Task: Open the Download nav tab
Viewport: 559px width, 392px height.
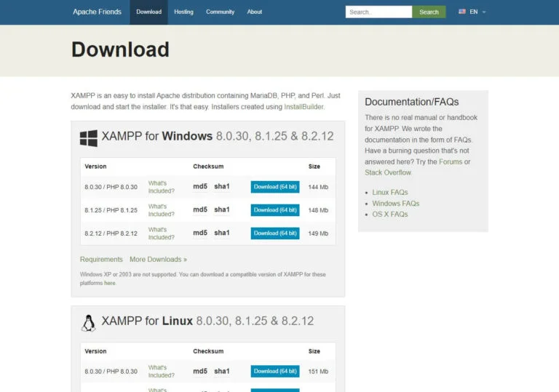Action: click(x=148, y=12)
